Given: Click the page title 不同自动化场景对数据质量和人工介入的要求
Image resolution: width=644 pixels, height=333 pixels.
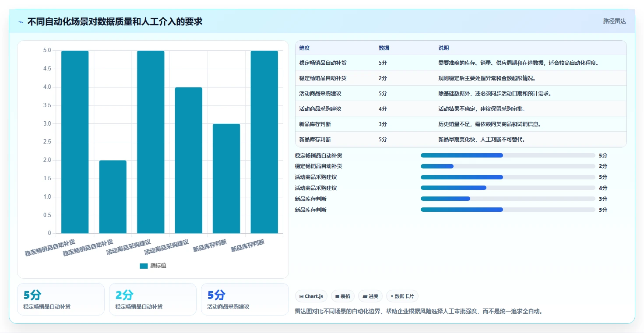Looking at the screenshot, I should [115, 21].
